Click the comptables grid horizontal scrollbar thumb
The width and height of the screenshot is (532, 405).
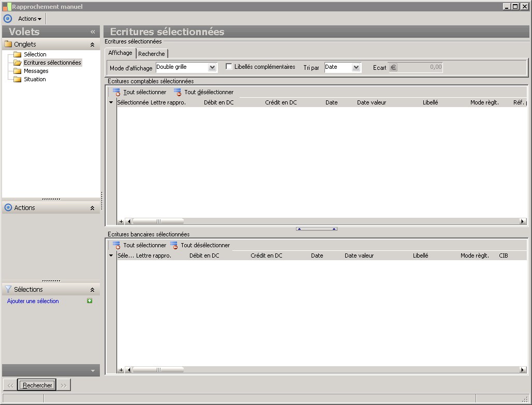(x=158, y=221)
